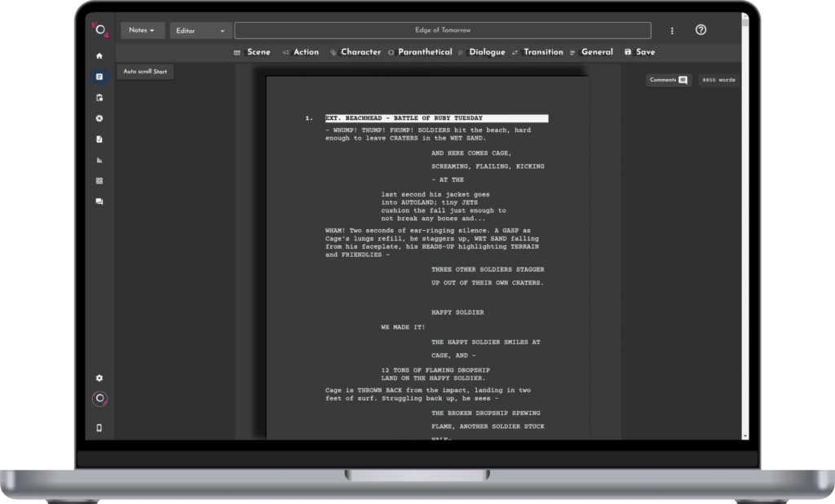The height and width of the screenshot is (504, 835).
Task: Expand the Notes dropdown
Action: (x=142, y=30)
